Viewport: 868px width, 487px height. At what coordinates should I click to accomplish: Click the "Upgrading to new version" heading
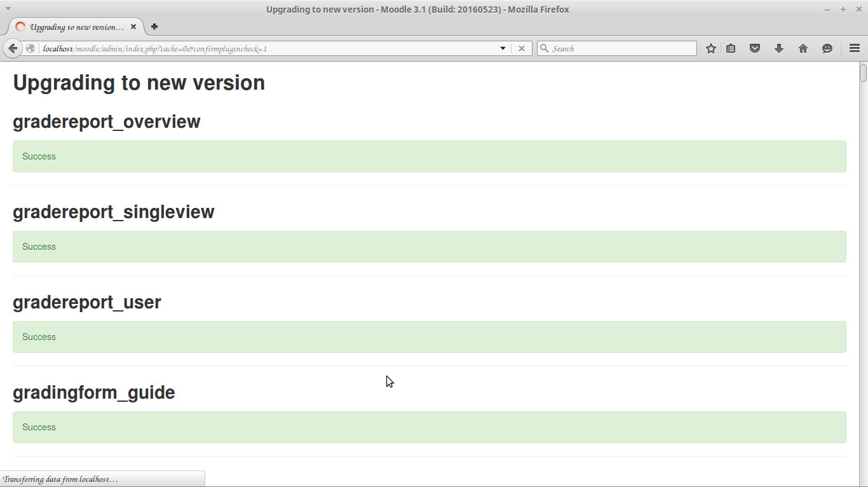139,83
